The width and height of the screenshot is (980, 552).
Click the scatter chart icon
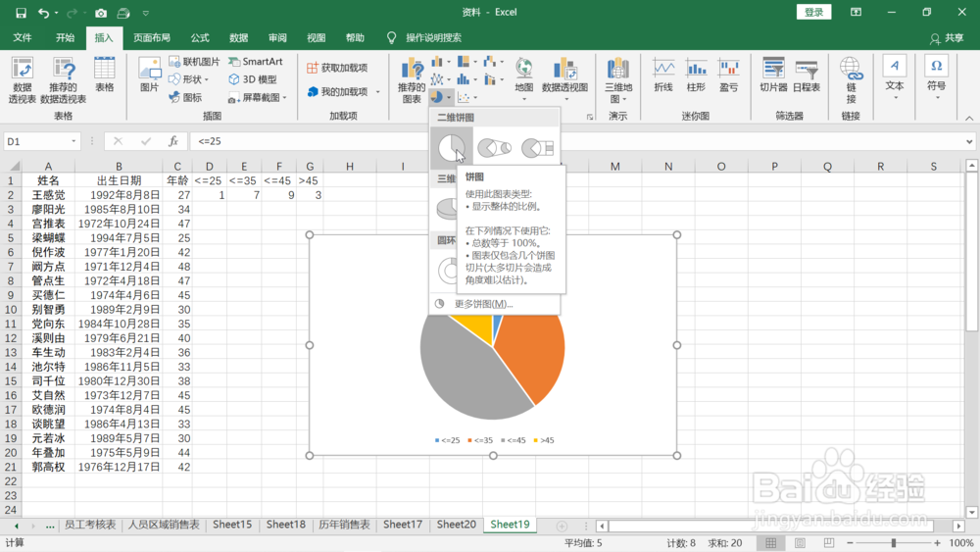(464, 97)
